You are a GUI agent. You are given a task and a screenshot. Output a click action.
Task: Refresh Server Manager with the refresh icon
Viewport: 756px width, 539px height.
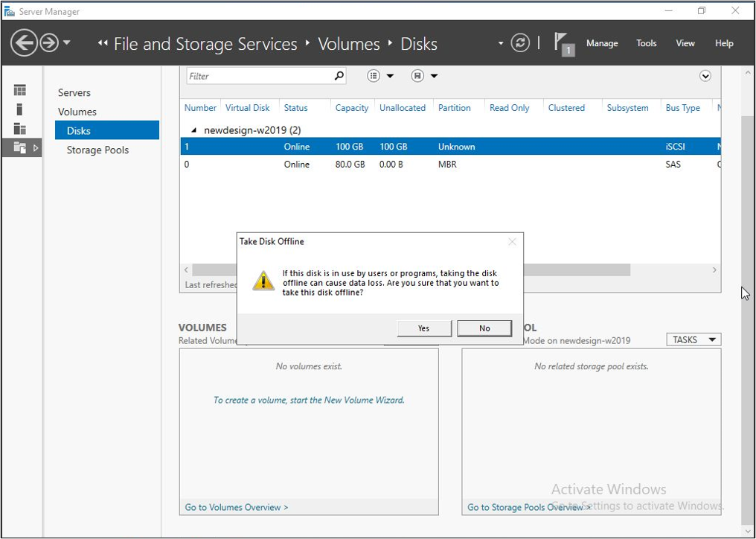click(x=520, y=43)
